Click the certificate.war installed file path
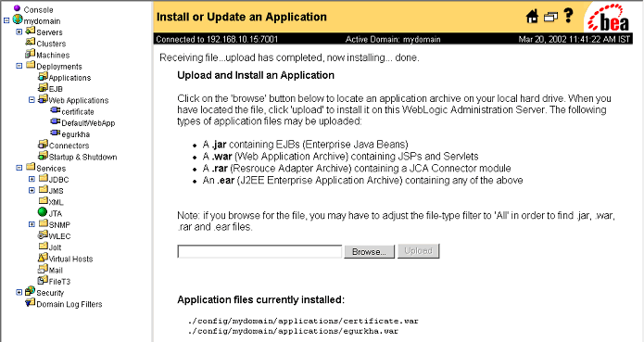The height and width of the screenshot is (342, 644). 303,321
